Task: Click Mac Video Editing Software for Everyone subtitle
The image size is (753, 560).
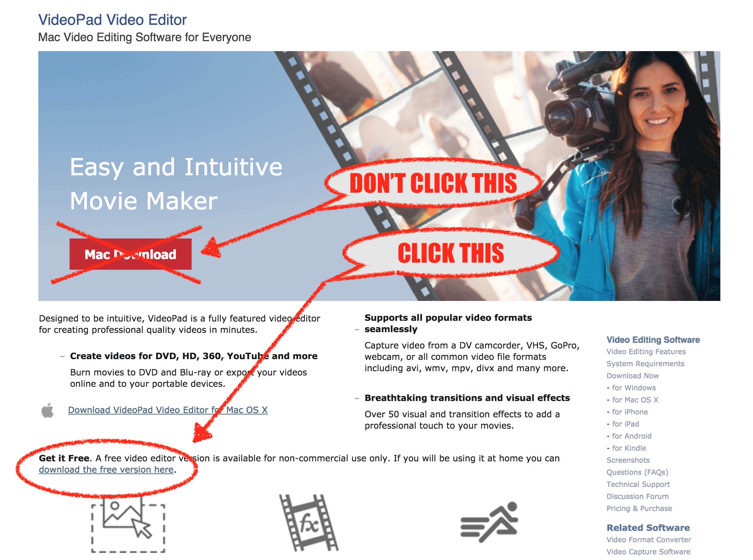Action: pos(144,37)
